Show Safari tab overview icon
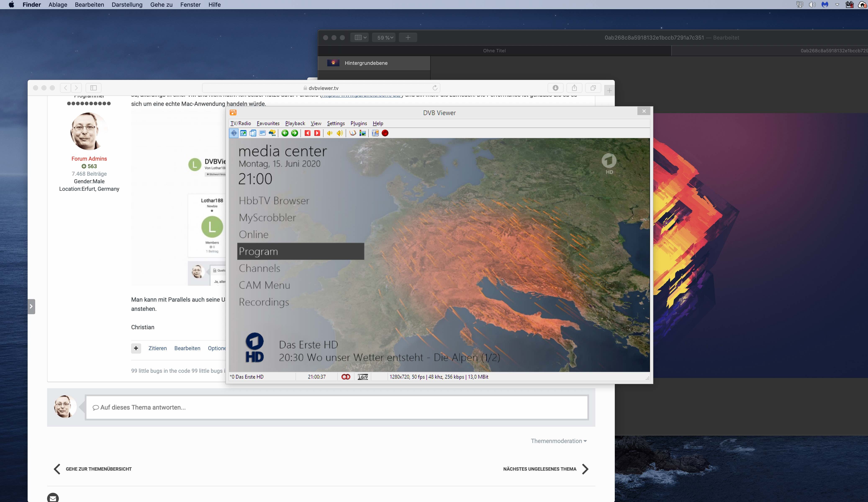 click(x=593, y=88)
